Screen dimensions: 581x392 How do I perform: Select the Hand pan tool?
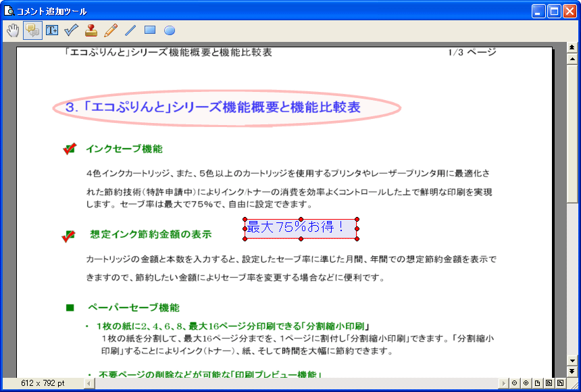[13, 30]
